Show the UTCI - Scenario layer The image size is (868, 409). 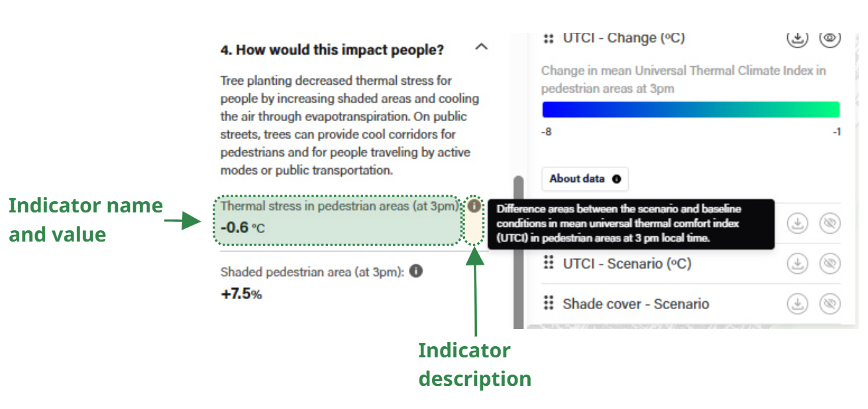point(830,264)
